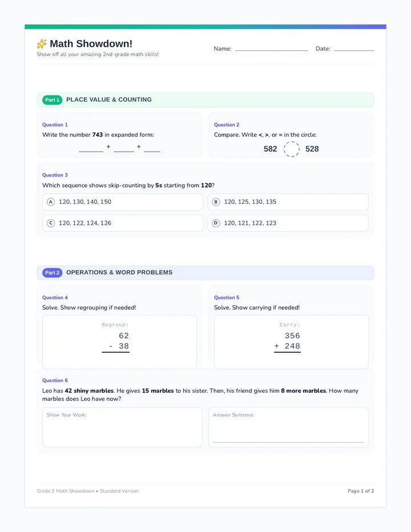Click the Answer Sentence box

[288, 427]
